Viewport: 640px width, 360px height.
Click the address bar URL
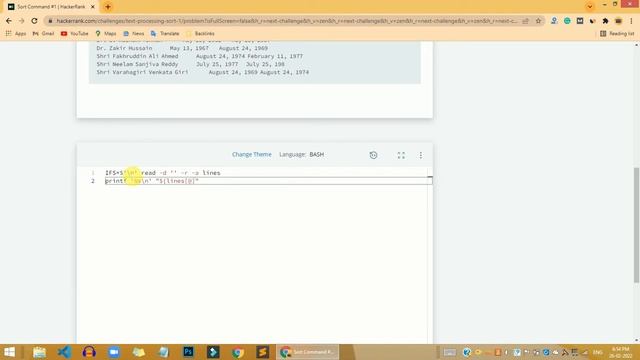coord(286,21)
